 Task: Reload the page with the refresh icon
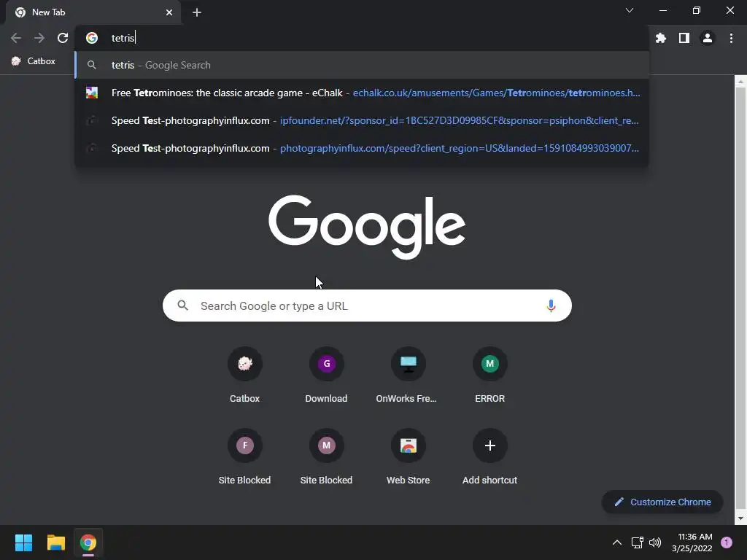pos(63,38)
